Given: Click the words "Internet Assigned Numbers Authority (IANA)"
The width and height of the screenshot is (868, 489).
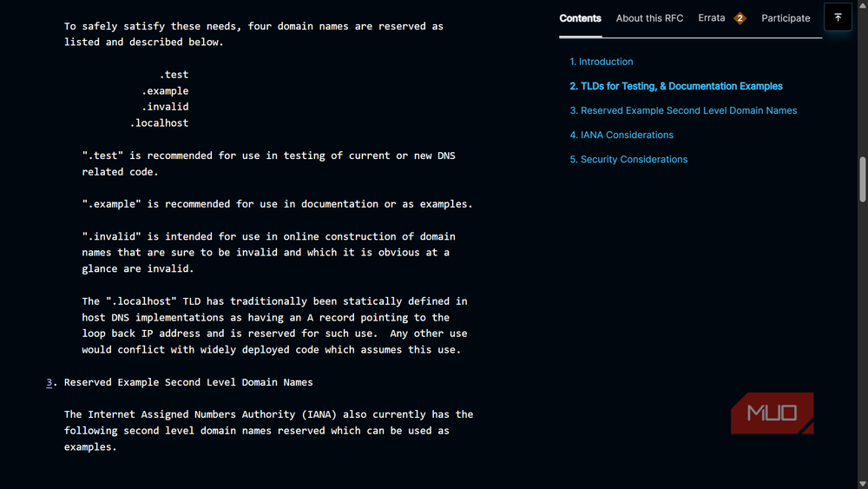Looking at the screenshot, I should (x=213, y=414).
